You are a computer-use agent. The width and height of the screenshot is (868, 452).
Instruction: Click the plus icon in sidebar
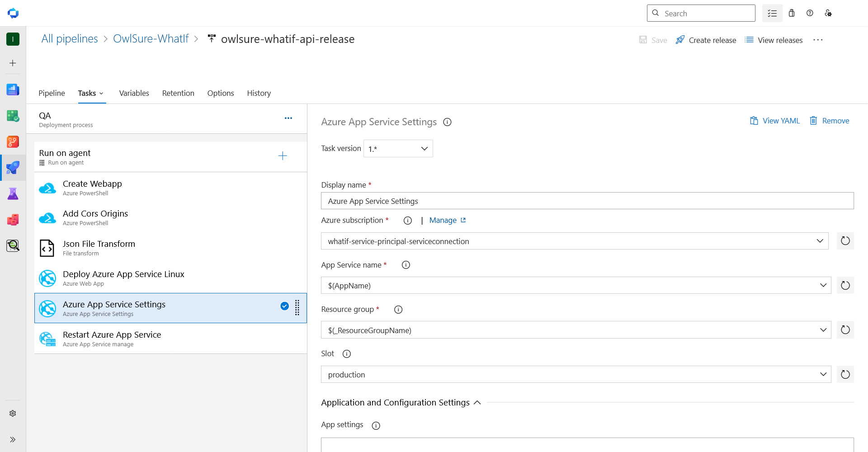(x=13, y=63)
